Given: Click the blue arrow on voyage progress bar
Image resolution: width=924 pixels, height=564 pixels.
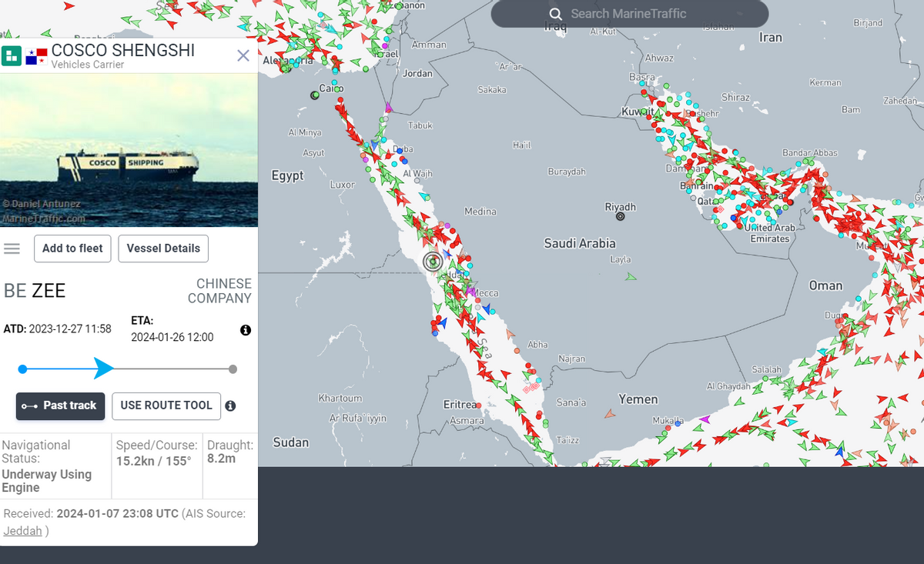Looking at the screenshot, I should tap(103, 369).
